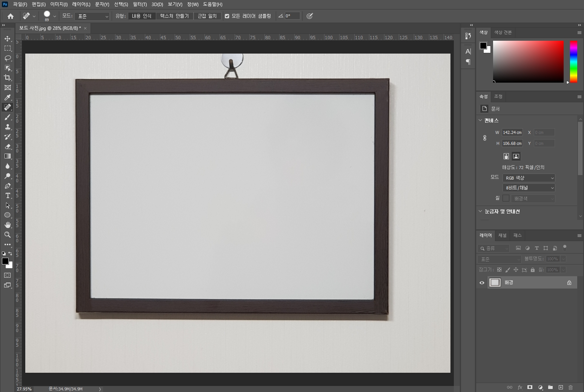Choose 근접 일치 healing type
The image size is (584, 392).
point(207,16)
